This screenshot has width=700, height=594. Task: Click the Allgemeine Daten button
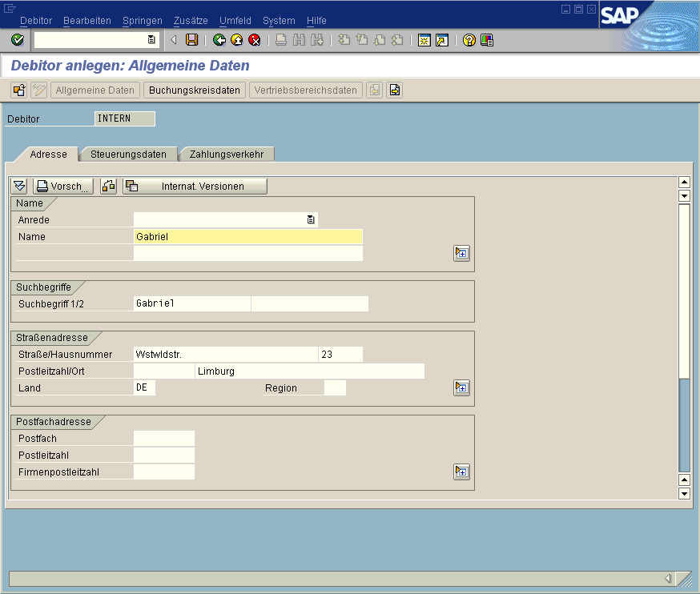(x=95, y=90)
